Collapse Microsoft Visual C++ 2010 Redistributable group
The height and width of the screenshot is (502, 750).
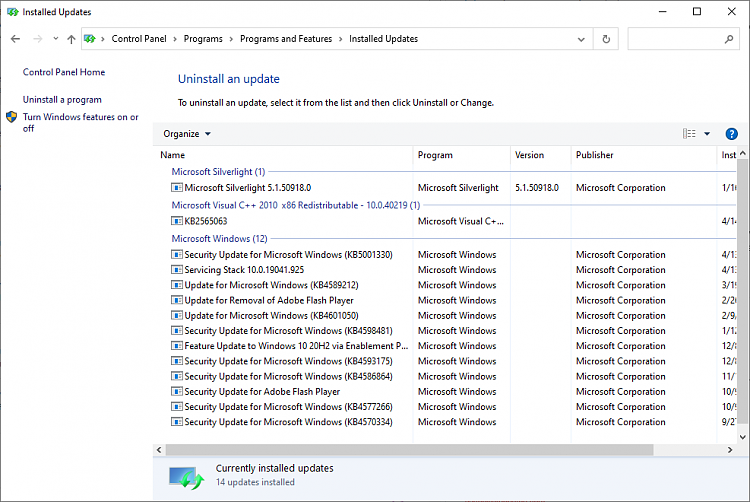[x=296, y=205]
